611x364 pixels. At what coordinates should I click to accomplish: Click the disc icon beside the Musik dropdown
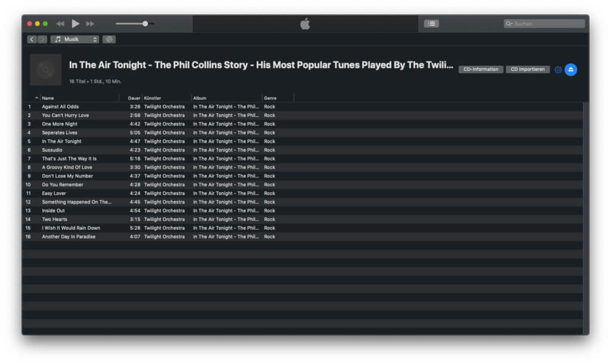109,39
